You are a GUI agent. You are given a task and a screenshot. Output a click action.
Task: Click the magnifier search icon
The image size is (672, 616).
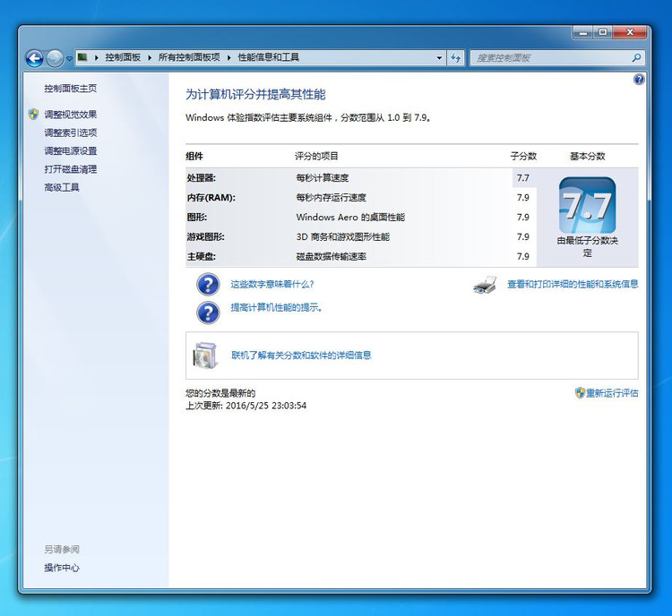(636, 58)
